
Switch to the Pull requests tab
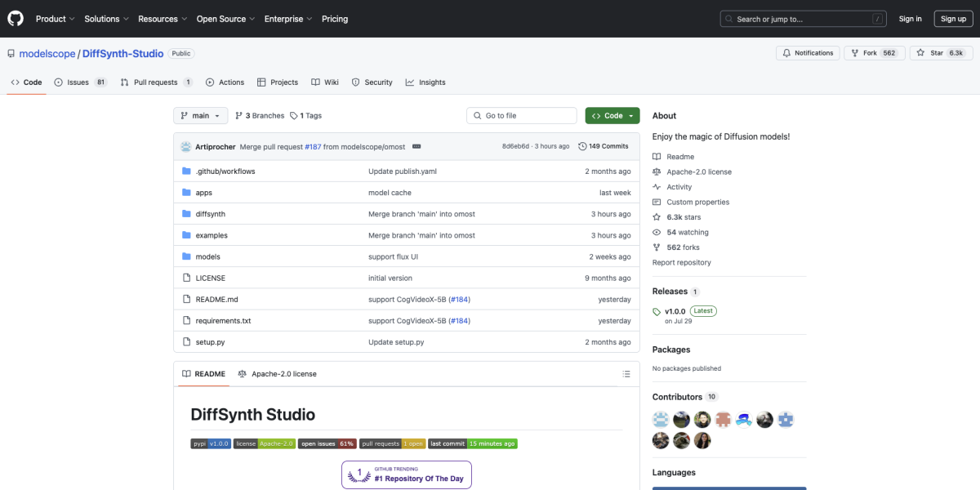click(x=156, y=82)
